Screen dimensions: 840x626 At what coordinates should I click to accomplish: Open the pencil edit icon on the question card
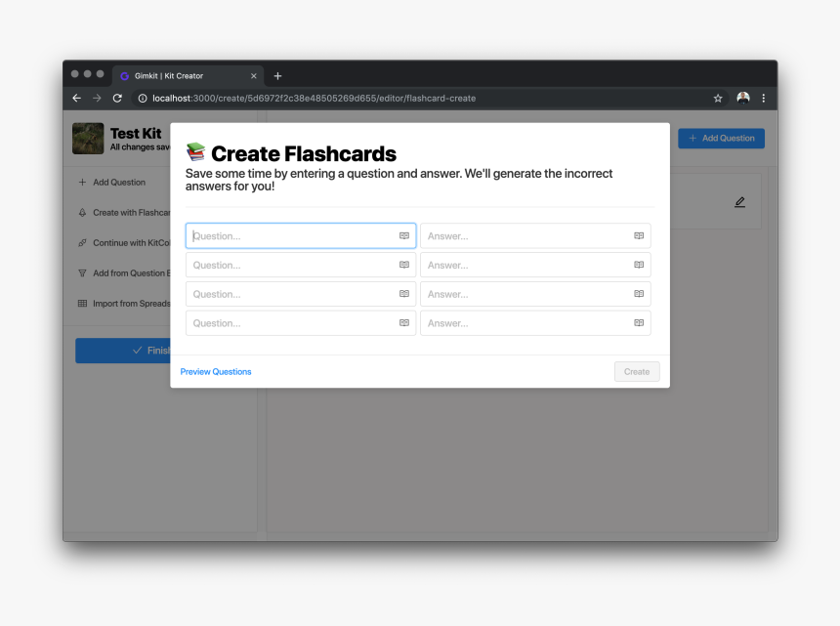pos(739,201)
